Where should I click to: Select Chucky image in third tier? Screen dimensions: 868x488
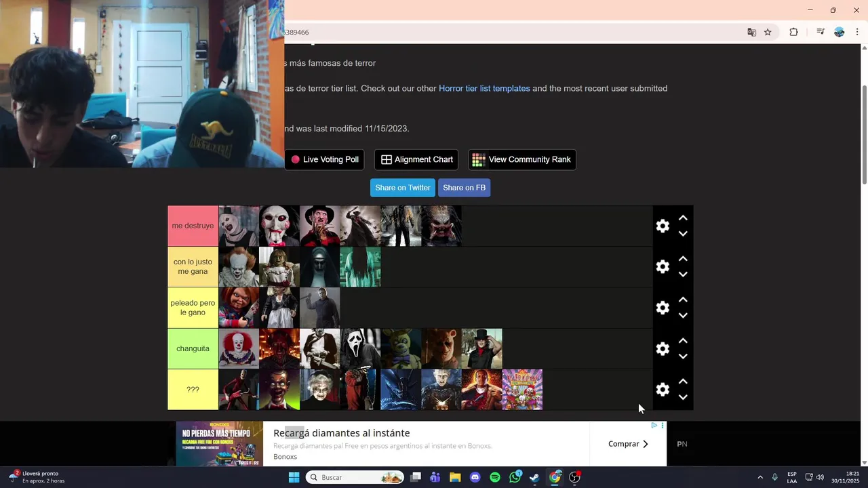pyautogui.click(x=239, y=308)
